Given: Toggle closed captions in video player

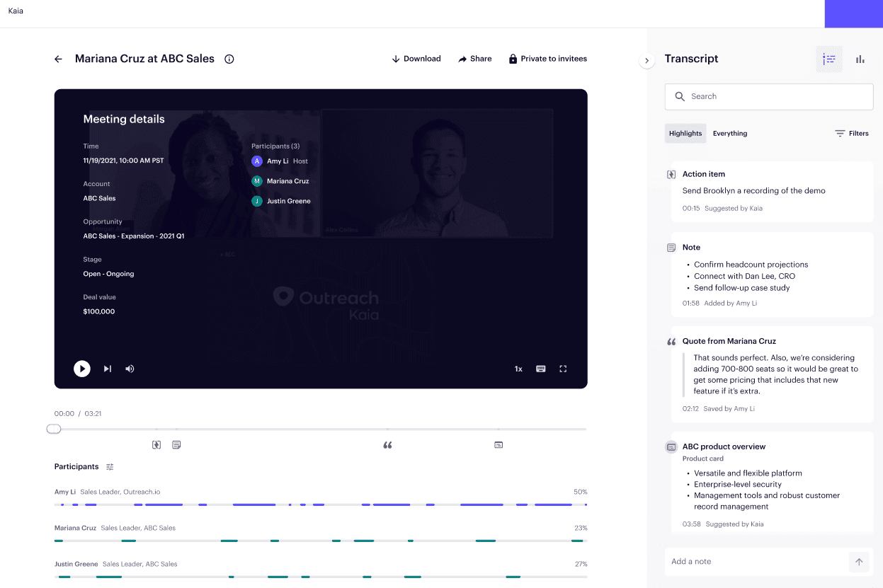Looking at the screenshot, I should [541, 369].
